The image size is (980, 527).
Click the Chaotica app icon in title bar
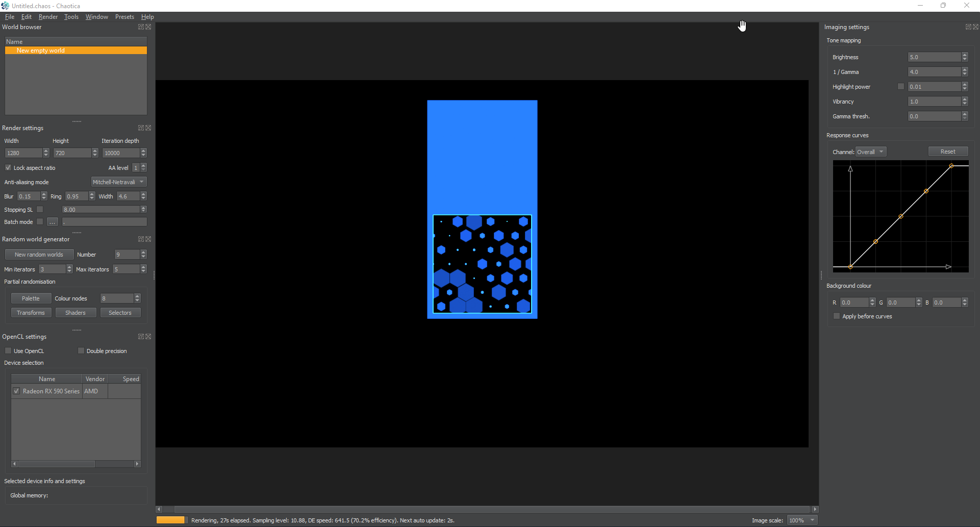point(5,6)
